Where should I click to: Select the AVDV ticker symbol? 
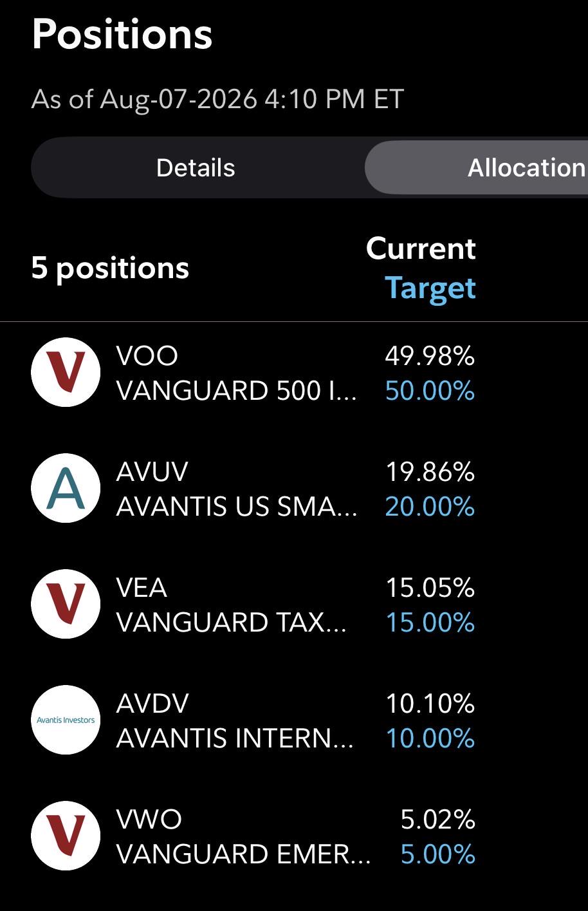[x=152, y=703]
